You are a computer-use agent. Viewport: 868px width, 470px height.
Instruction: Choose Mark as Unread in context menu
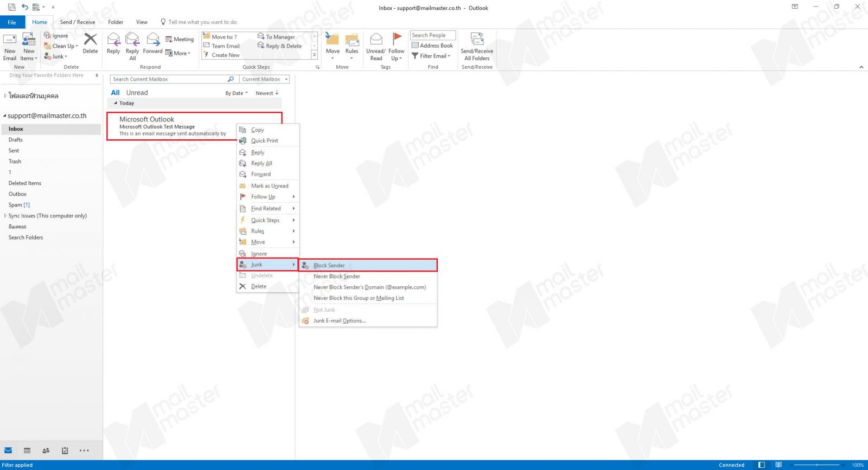[x=267, y=186]
